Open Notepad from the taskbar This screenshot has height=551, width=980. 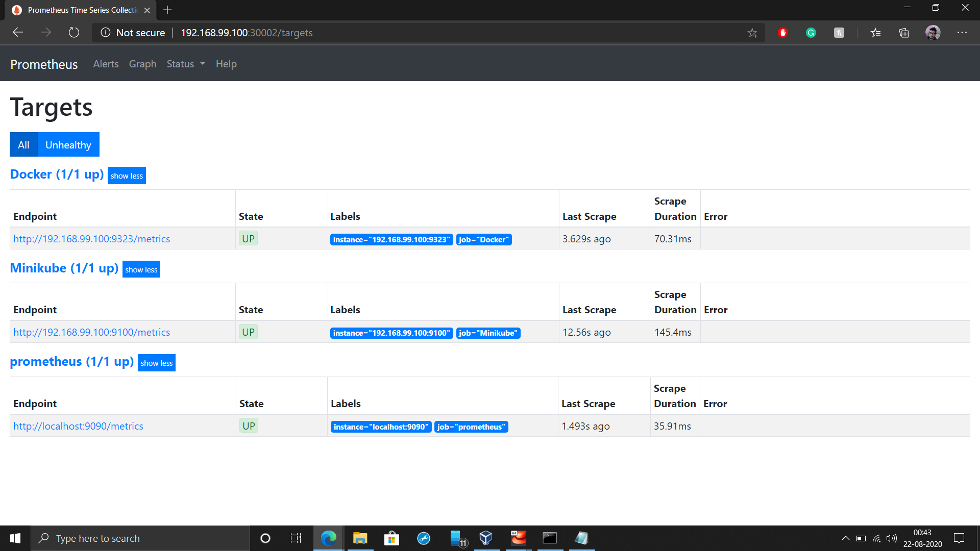click(x=582, y=538)
